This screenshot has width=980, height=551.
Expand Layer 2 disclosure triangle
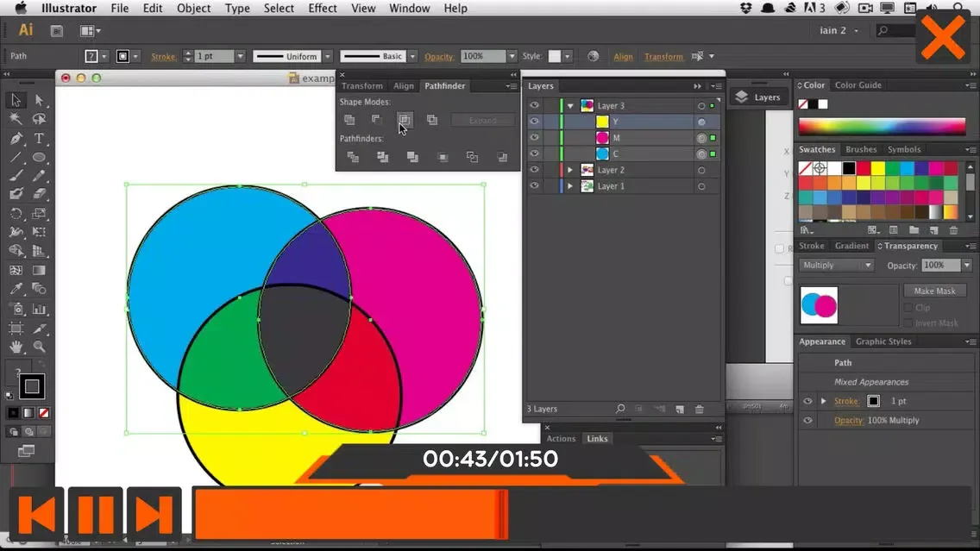(570, 170)
